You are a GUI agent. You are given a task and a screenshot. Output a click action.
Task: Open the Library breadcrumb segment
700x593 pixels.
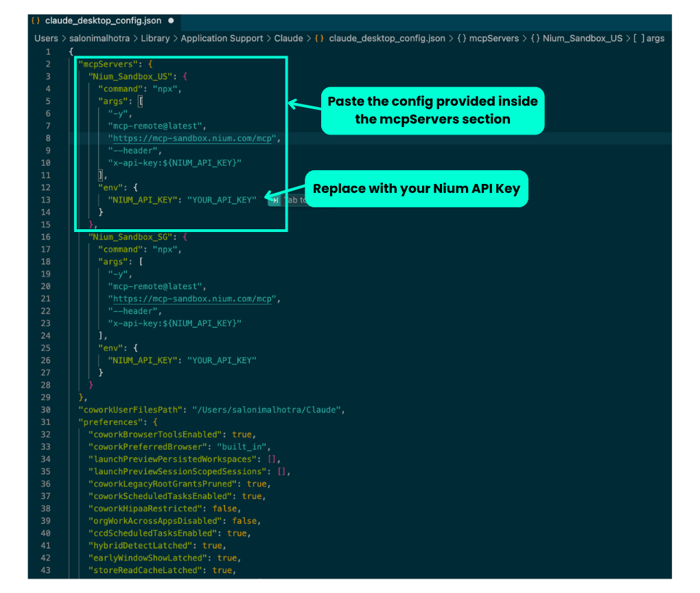click(155, 38)
